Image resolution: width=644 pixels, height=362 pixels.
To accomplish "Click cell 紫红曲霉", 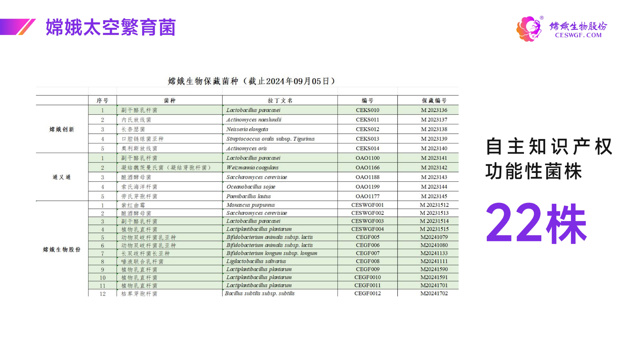I will pyautogui.click(x=133, y=205).
